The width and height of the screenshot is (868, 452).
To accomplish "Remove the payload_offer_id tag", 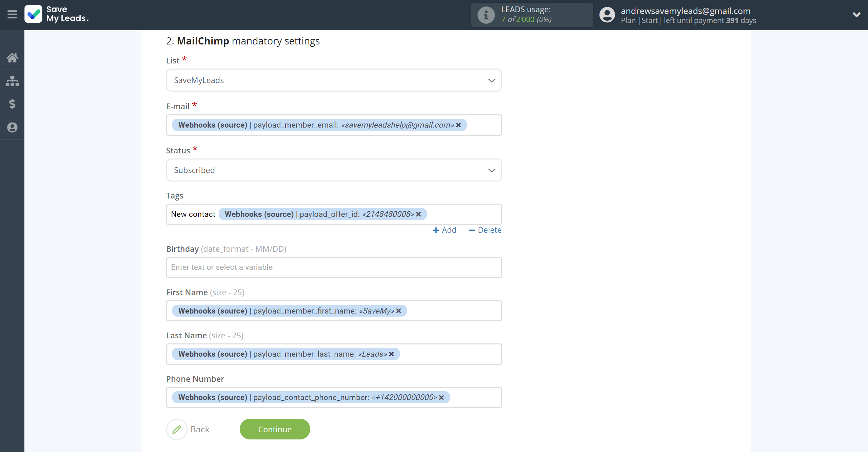I will click(x=418, y=214).
